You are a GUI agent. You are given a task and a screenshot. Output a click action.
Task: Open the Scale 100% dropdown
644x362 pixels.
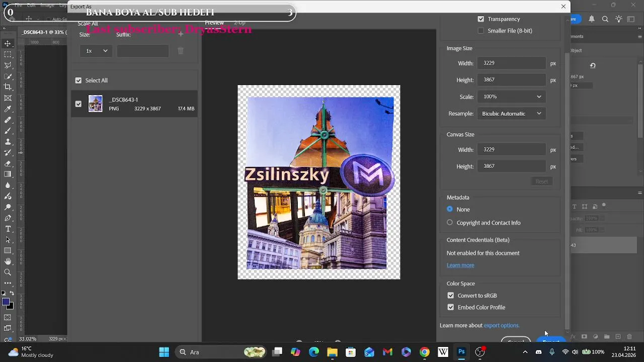pyautogui.click(x=512, y=97)
